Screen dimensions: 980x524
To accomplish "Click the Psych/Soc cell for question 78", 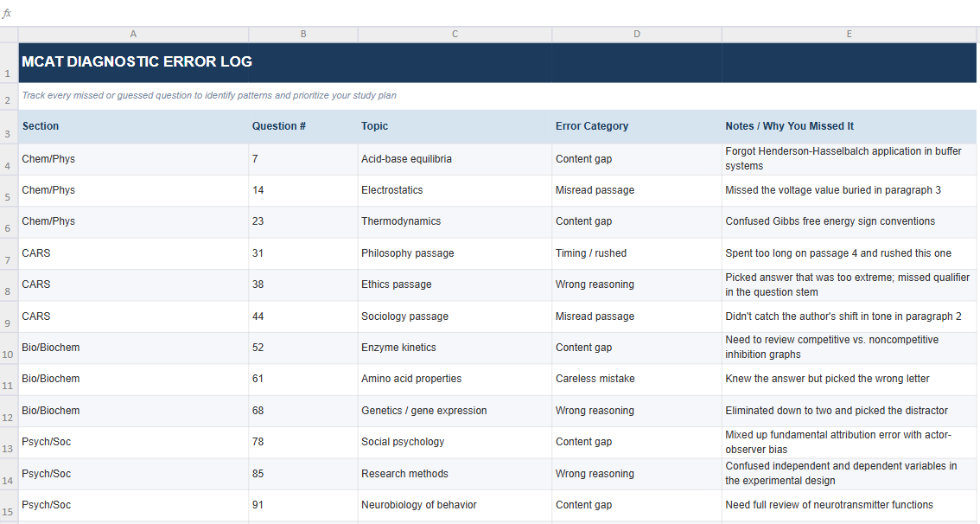I will (133, 443).
